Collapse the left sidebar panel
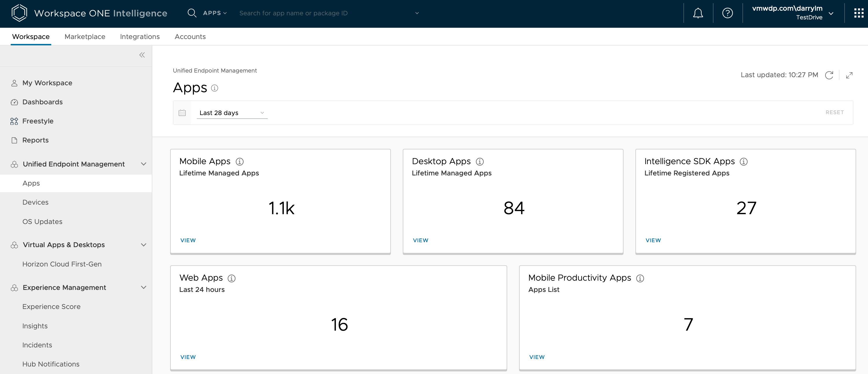The width and height of the screenshot is (868, 374). pos(142,55)
